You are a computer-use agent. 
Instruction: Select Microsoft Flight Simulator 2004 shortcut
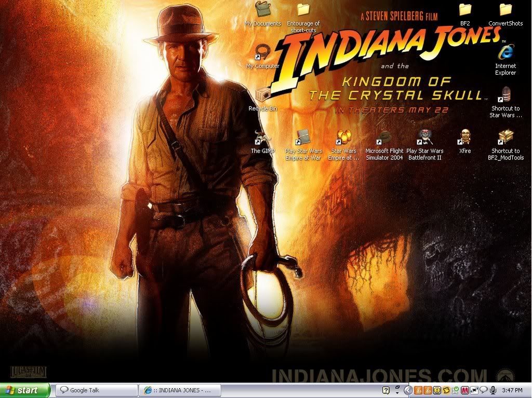[x=384, y=145]
